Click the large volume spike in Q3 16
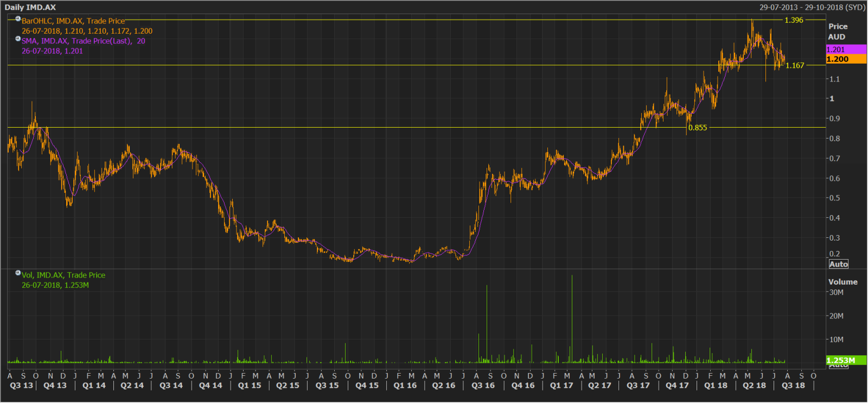This screenshot has height=403, width=868. click(x=487, y=324)
